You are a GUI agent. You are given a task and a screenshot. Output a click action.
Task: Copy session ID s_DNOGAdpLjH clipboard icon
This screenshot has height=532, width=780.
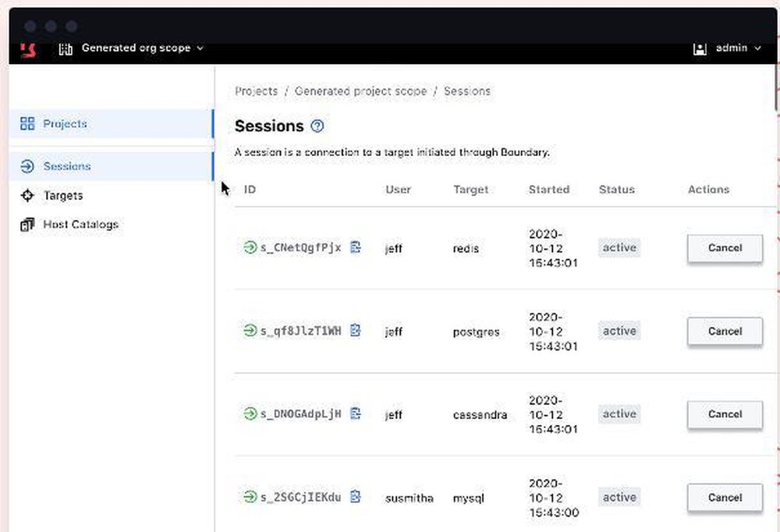coord(356,413)
